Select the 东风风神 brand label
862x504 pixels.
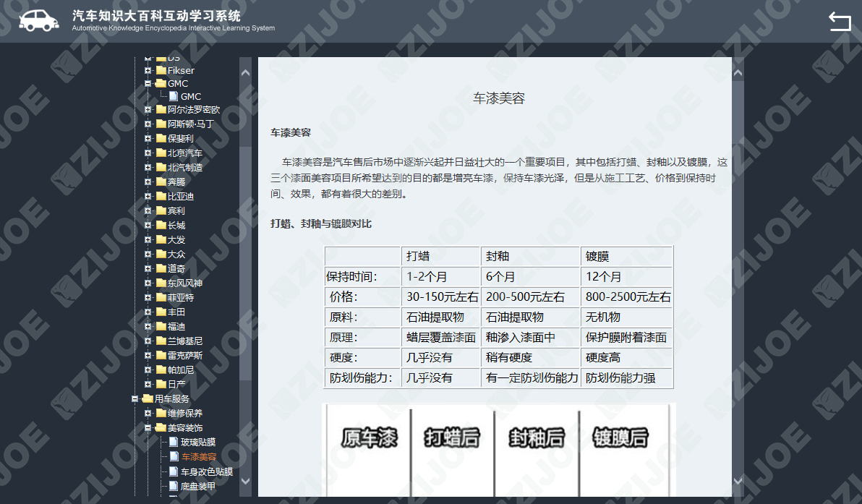pos(184,283)
